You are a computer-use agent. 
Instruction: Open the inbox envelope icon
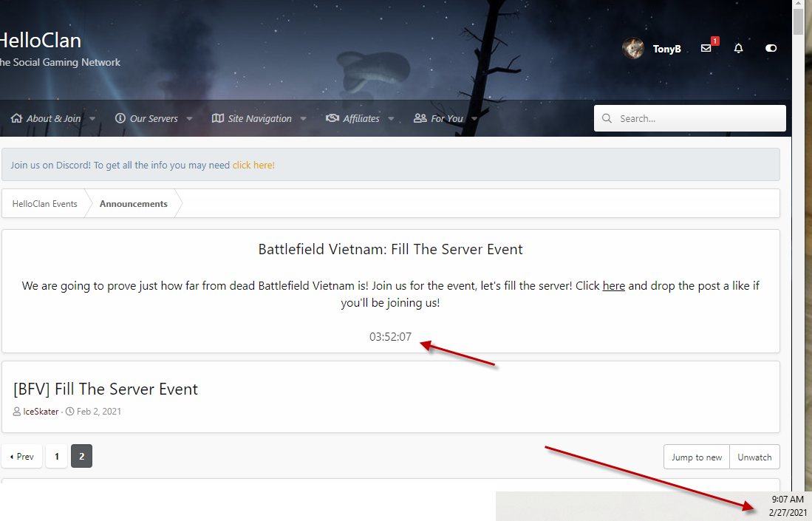tap(706, 48)
